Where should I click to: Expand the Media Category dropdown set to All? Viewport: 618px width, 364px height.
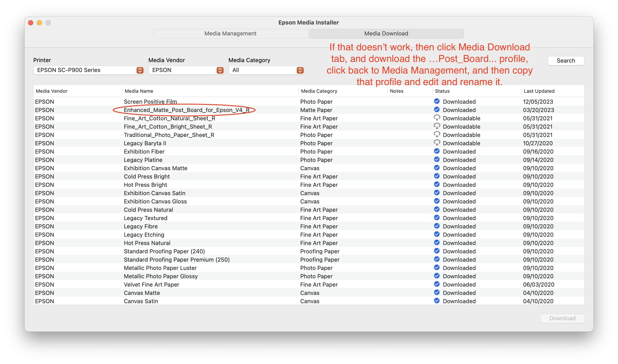point(266,70)
